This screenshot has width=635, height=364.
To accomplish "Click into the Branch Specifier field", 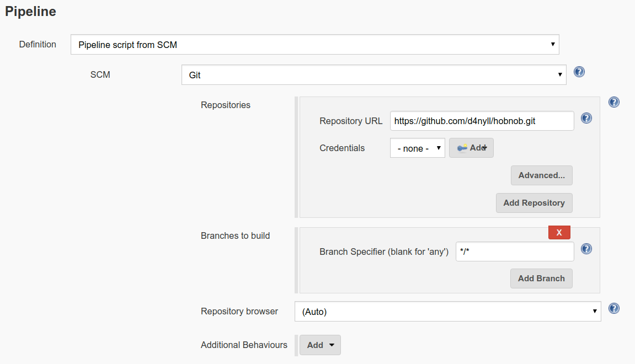I will tap(514, 252).
